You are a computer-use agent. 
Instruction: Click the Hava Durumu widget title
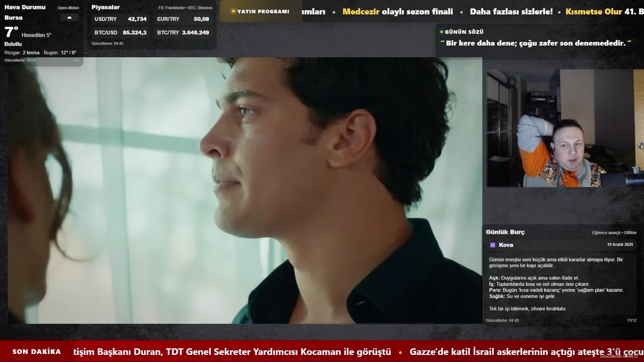[x=25, y=7]
